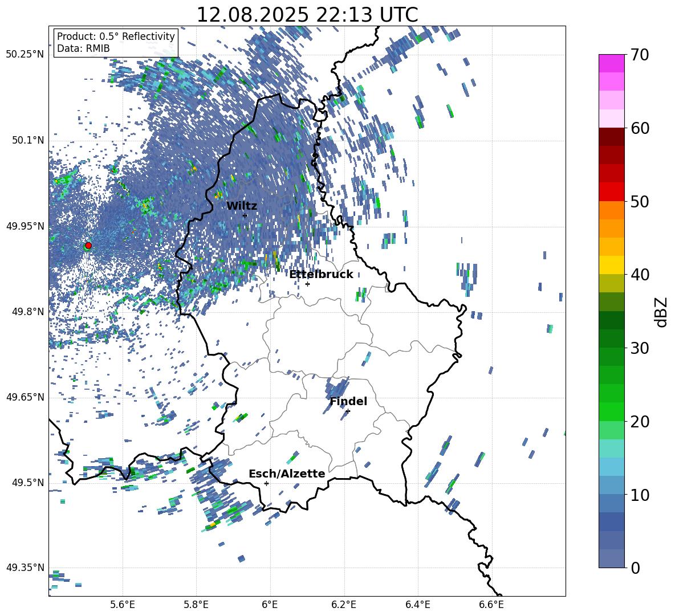This screenshot has height=616, width=675.
Task: Click the colorbar label 50
Action: pos(640,201)
